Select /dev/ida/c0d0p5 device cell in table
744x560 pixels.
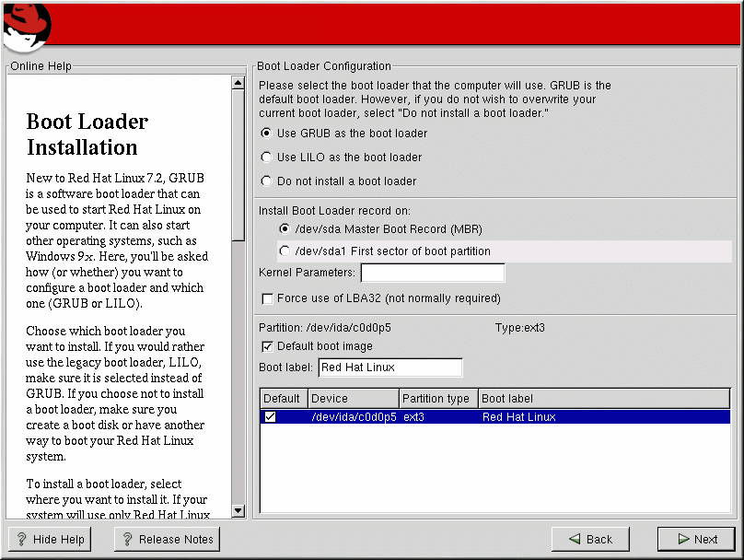(354, 416)
